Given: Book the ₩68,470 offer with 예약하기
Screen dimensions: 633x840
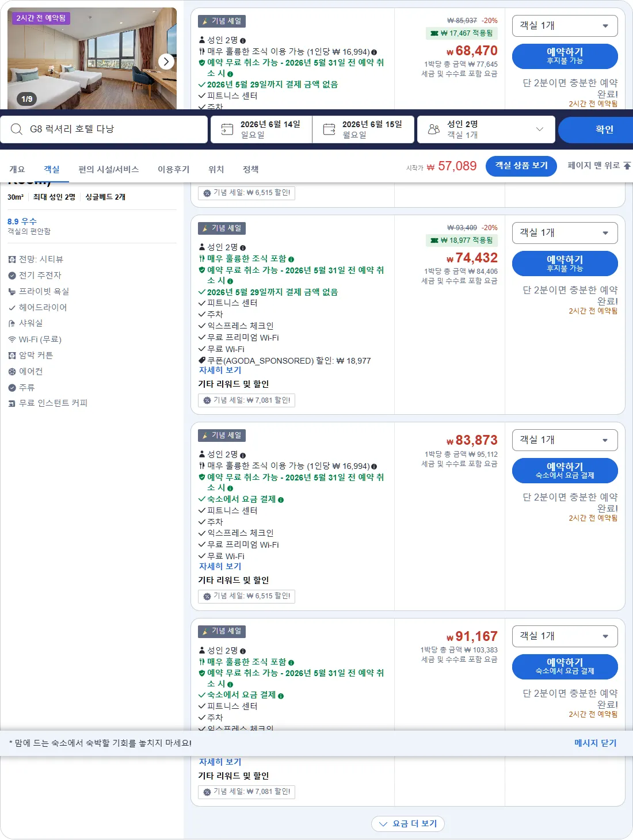Looking at the screenshot, I should coord(565,56).
